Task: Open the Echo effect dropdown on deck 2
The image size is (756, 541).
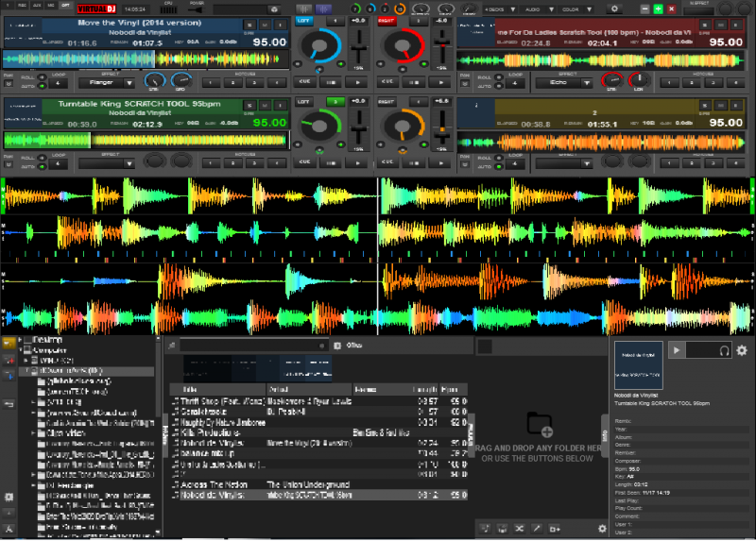Action: (563, 83)
